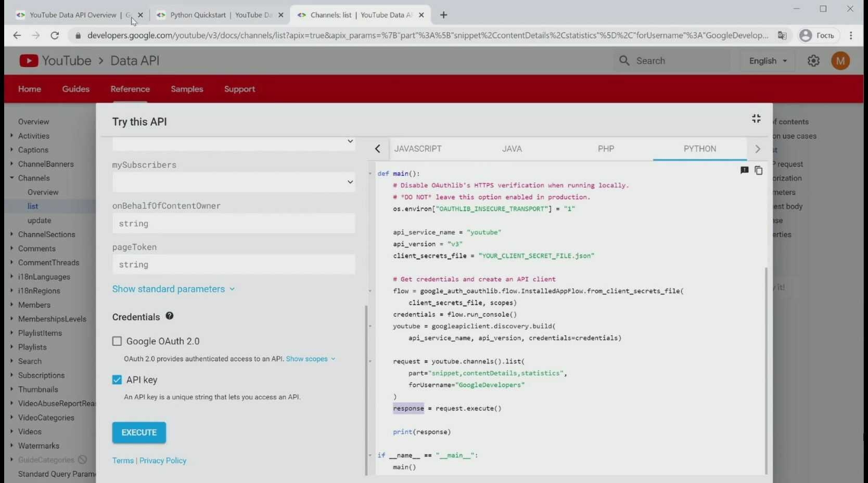Open the update item under Channels
Screen dimensions: 868x483
[x=40, y=220]
